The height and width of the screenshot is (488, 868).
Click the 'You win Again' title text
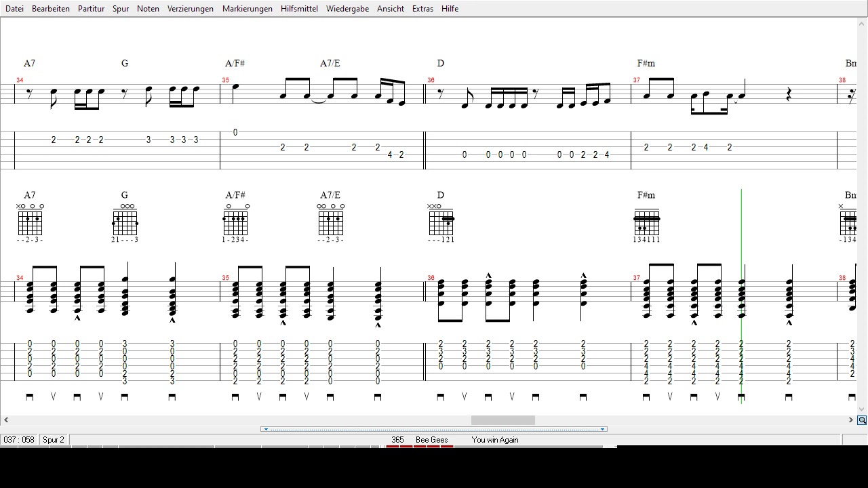point(495,440)
